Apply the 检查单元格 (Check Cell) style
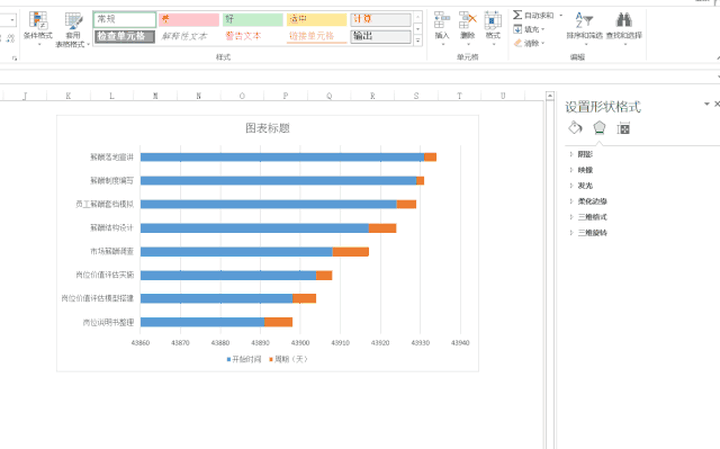Image resolution: width=720 pixels, height=449 pixels. (125, 36)
